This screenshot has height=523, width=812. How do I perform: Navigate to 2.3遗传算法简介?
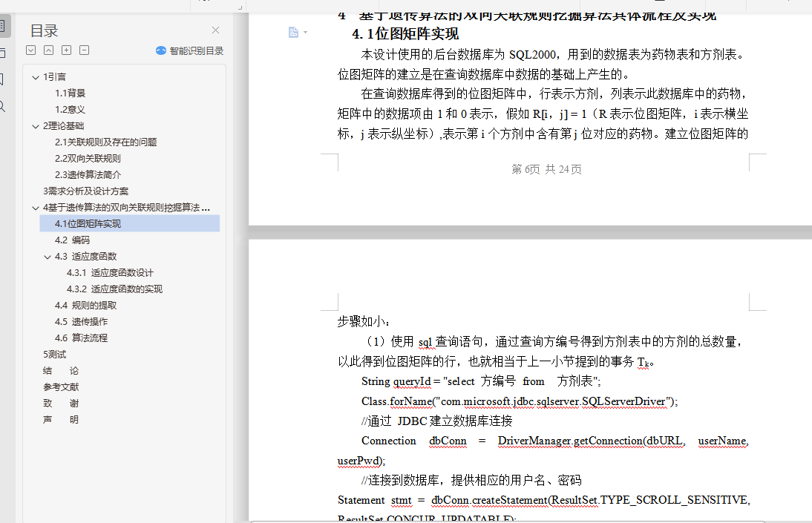click(88, 174)
